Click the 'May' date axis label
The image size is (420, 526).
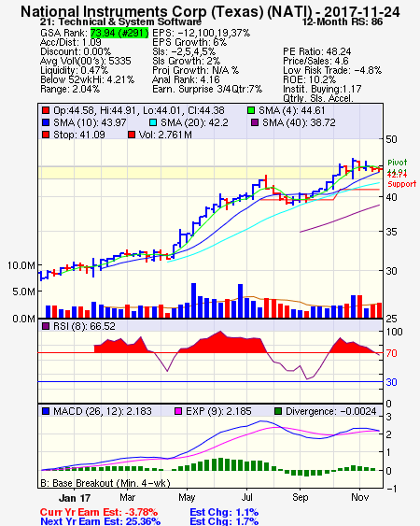[187, 497]
